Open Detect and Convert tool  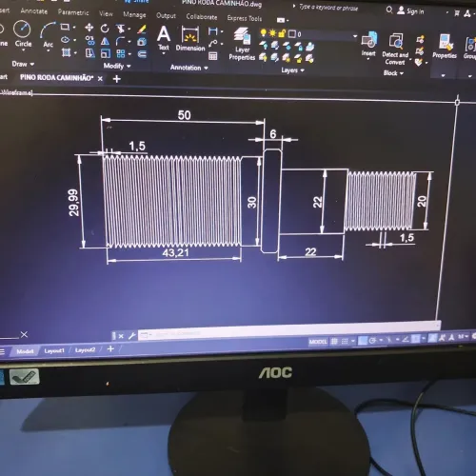395,49
